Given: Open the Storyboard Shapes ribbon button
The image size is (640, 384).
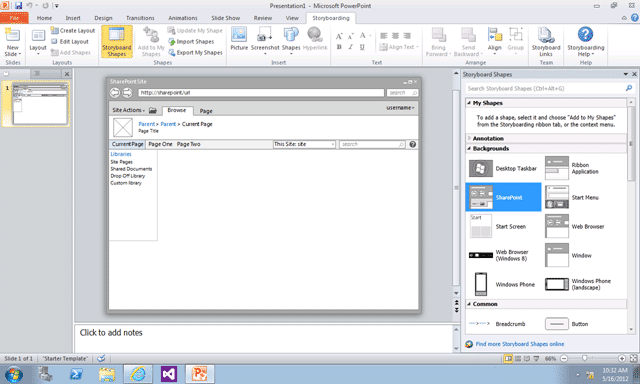Looking at the screenshot, I should coord(117,42).
